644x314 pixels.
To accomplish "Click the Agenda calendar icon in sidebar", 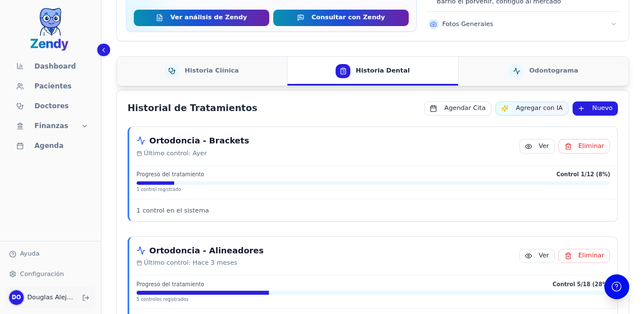I will 20,146.
